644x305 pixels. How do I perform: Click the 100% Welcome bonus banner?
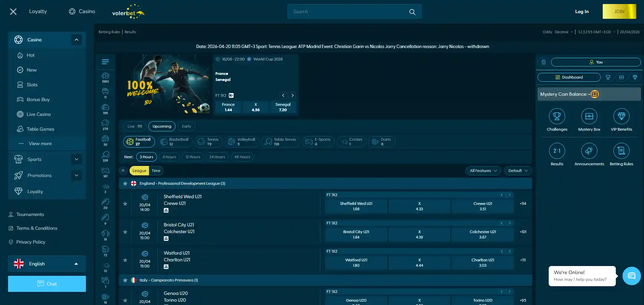(165, 84)
